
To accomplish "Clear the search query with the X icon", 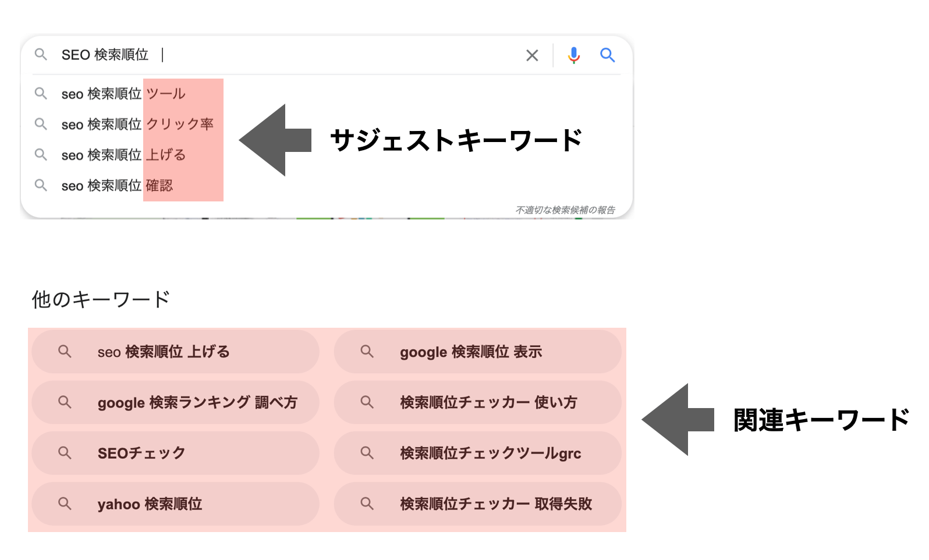I will tap(532, 55).
